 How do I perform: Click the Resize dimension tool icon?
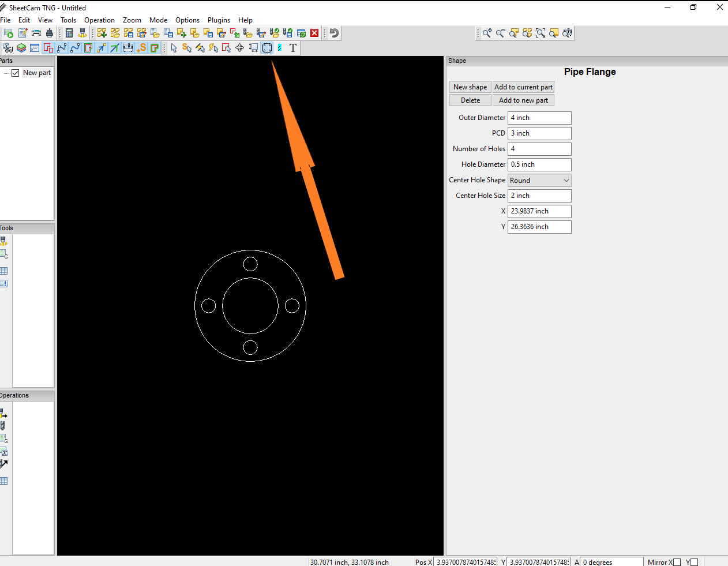(x=253, y=48)
